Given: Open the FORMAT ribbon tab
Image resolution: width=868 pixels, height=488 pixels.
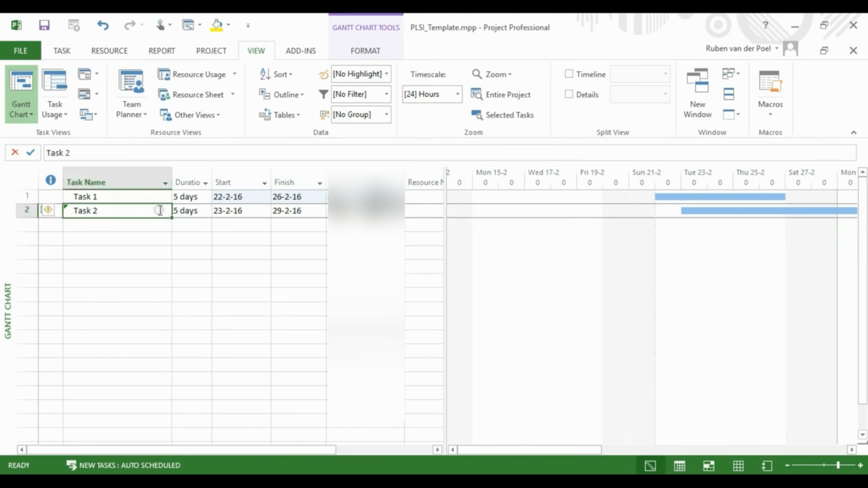Looking at the screenshot, I should pos(365,51).
